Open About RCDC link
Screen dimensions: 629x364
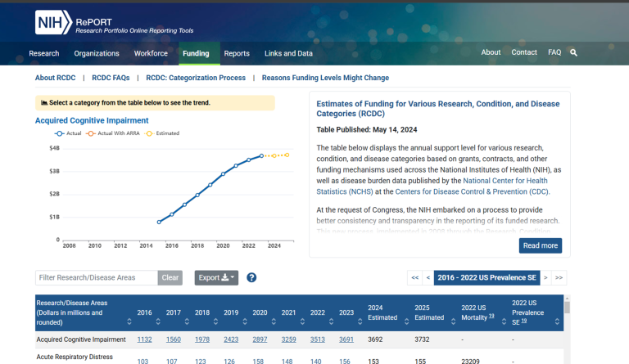56,78
